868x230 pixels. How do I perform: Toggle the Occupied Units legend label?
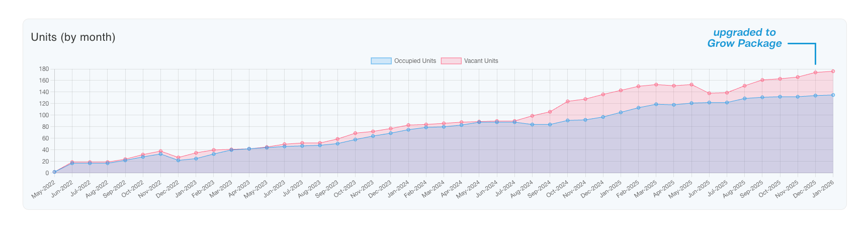point(414,61)
